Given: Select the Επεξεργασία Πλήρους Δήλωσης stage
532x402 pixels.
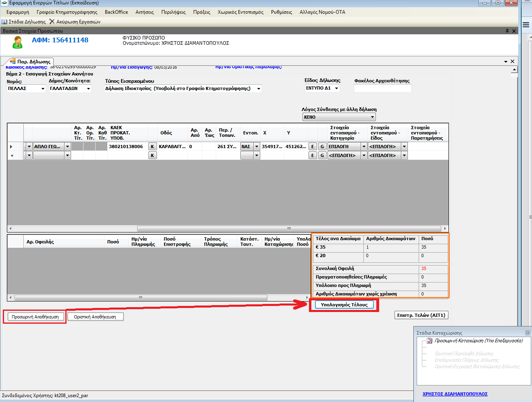Looking at the screenshot, I should click(x=467, y=360).
